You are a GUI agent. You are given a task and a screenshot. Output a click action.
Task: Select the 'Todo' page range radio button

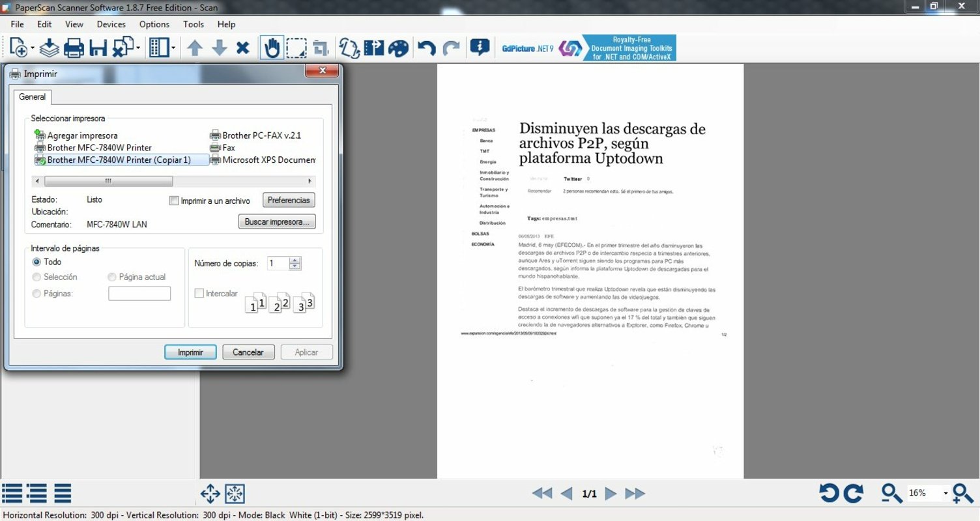click(36, 262)
